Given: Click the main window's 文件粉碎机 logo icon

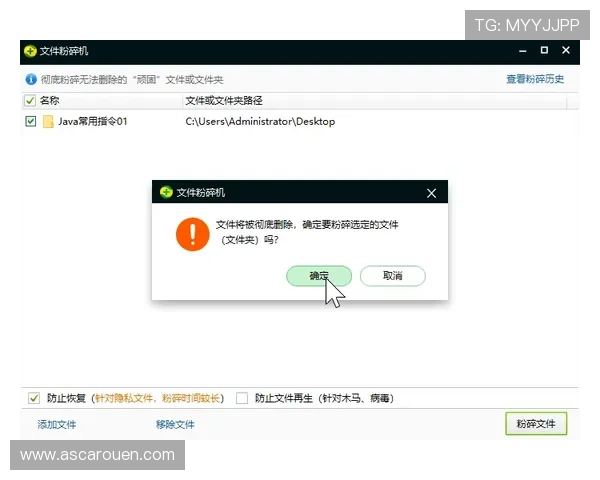Looking at the screenshot, I should tap(30, 51).
